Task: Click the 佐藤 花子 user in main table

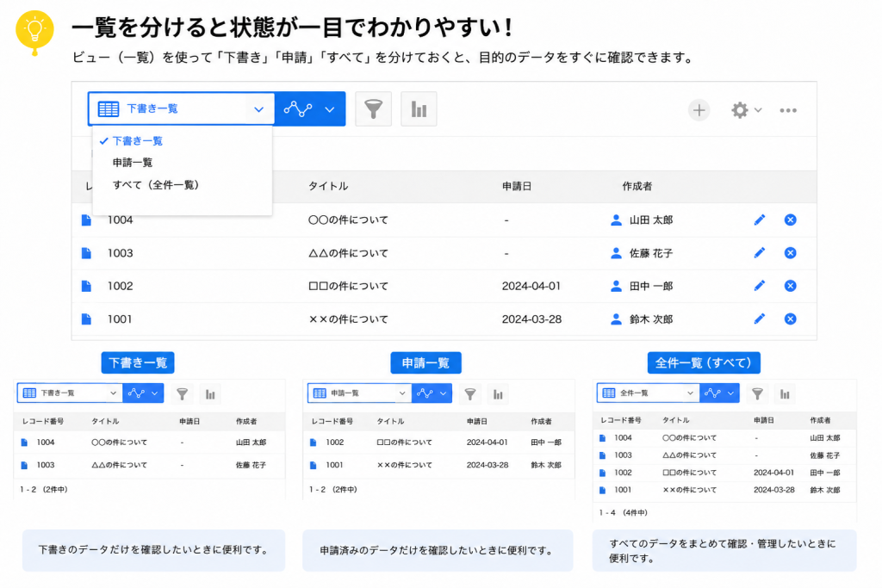Action: click(642, 253)
